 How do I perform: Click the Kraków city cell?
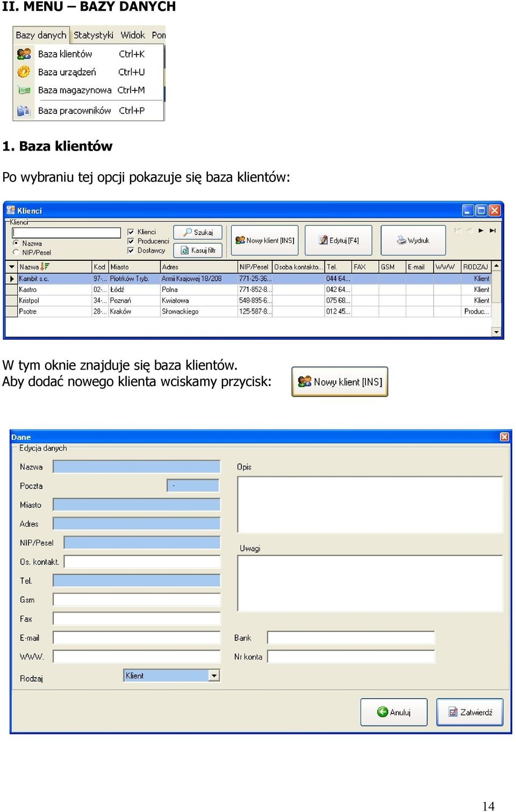[x=134, y=311]
